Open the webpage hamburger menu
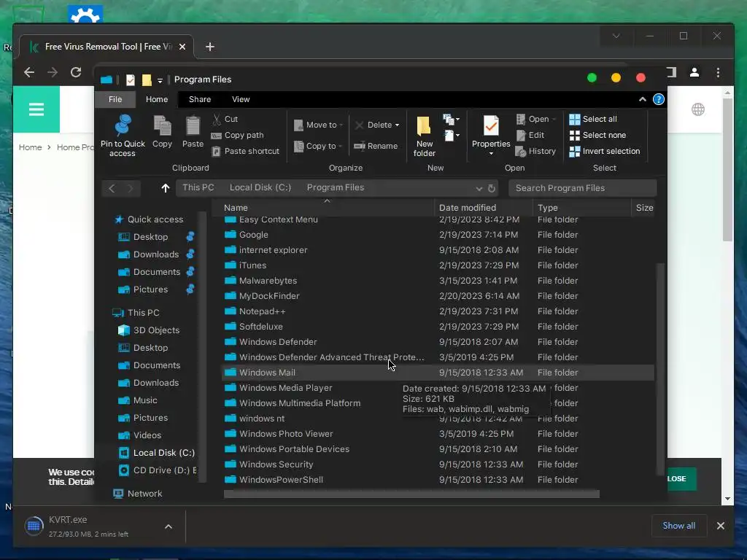The height and width of the screenshot is (560, 747). pos(36,109)
